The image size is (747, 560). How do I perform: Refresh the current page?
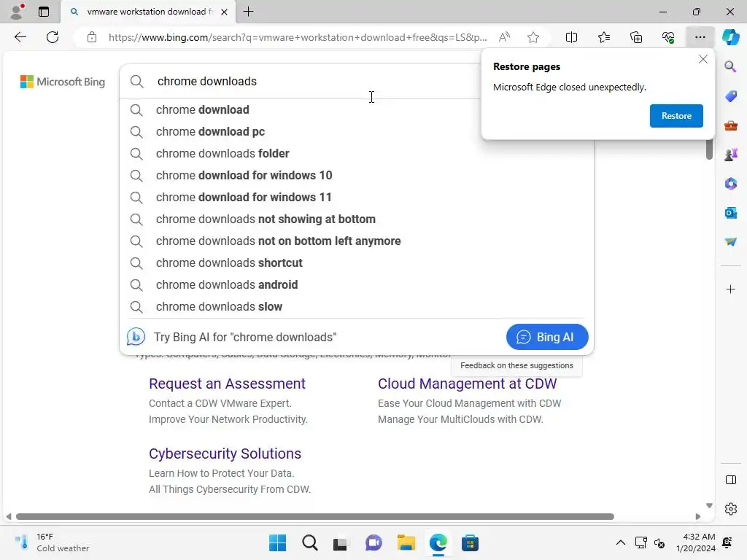(x=53, y=37)
